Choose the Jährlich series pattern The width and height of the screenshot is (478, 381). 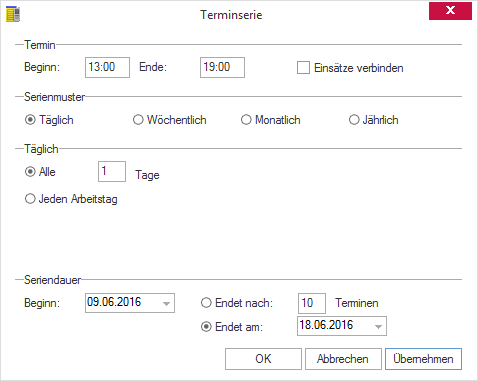(354, 120)
